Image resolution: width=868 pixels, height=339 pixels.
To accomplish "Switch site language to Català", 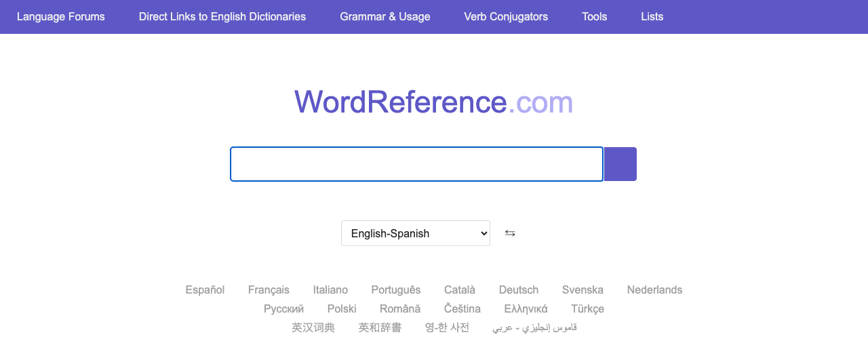I will click(460, 290).
